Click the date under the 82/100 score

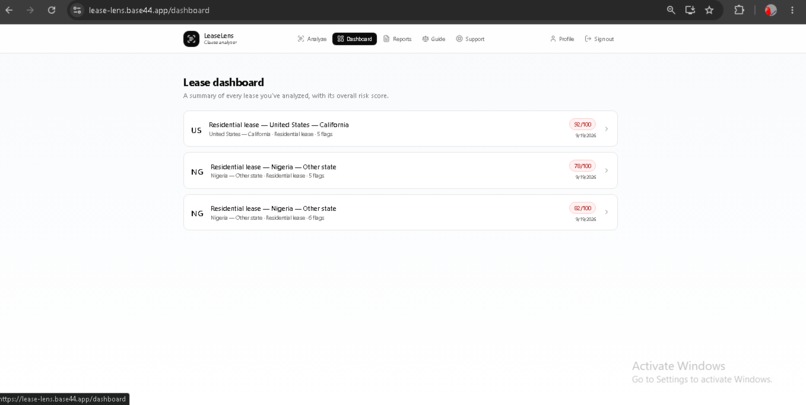[585, 219]
